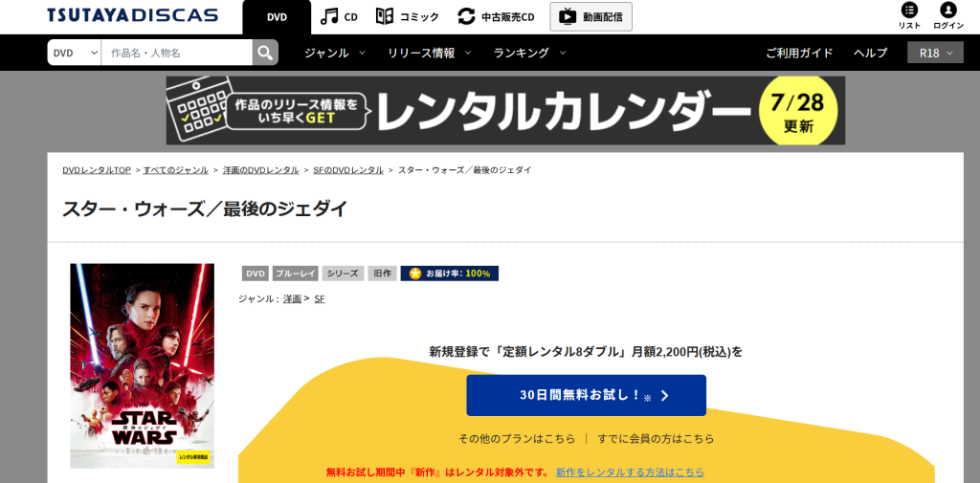The image size is (980, 483).
Task: Focus the 作品名・人物名 search field
Action: (177, 53)
